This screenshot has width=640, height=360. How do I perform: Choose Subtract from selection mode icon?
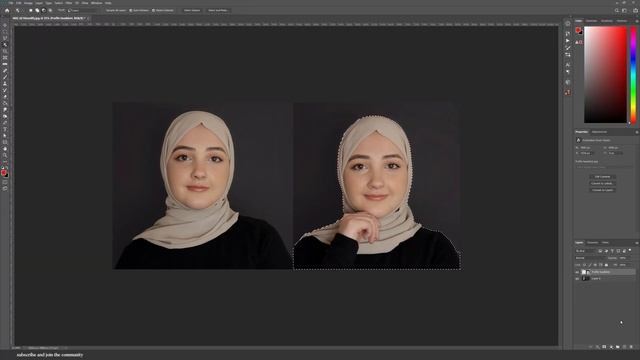point(44,10)
